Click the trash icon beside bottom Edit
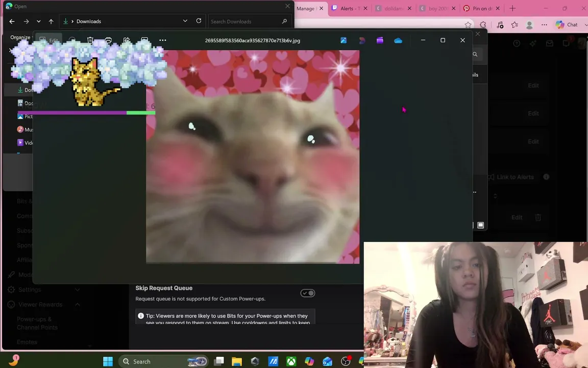Viewport: 588px width, 368px height. click(x=538, y=217)
